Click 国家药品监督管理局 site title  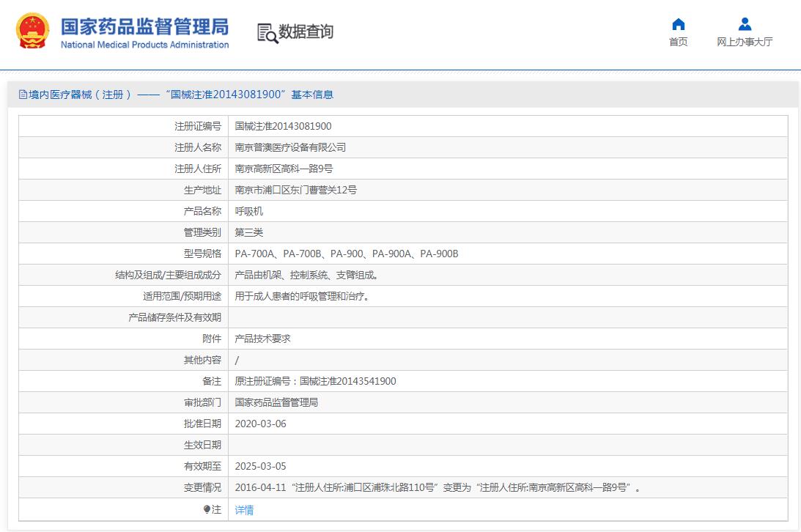[x=144, y=26]
